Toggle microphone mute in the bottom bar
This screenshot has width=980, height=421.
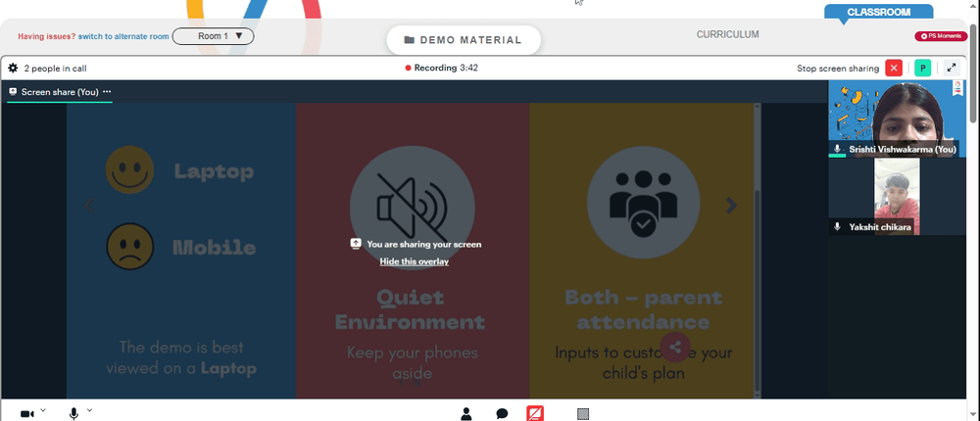(73, 413)
